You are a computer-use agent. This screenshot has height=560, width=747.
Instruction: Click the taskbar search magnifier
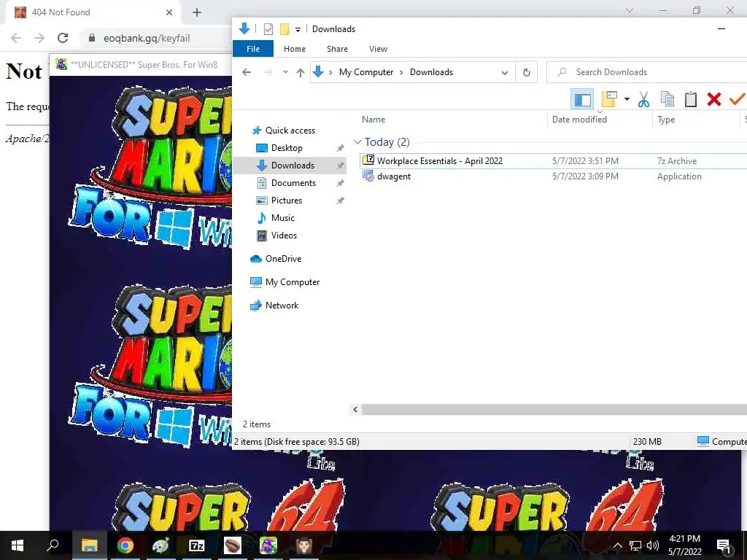53,545
